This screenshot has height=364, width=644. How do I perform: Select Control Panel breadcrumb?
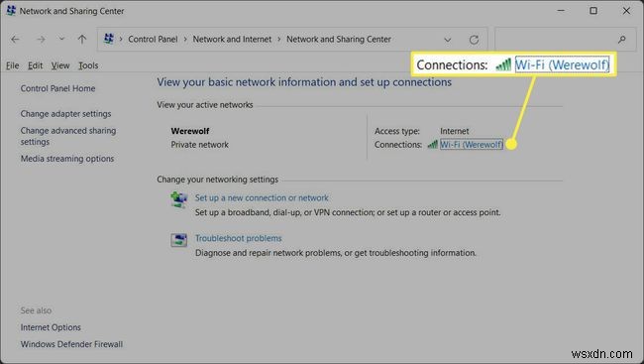[x=153, y=39]
